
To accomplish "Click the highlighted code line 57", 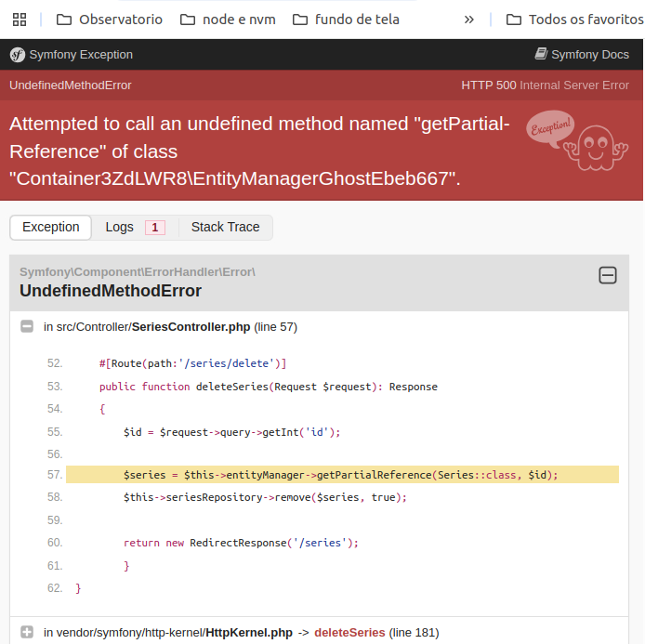I will pos(342,475).
